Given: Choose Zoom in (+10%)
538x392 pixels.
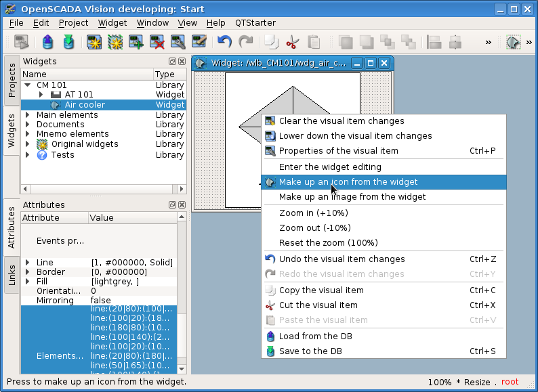Looking at the screenshot, I should [384, 213].
